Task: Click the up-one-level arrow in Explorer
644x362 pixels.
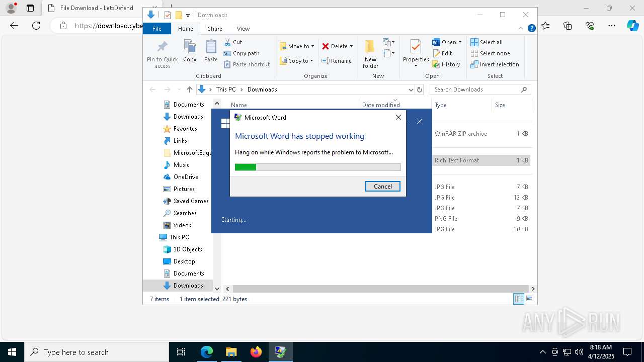Action: click(190, 89)
